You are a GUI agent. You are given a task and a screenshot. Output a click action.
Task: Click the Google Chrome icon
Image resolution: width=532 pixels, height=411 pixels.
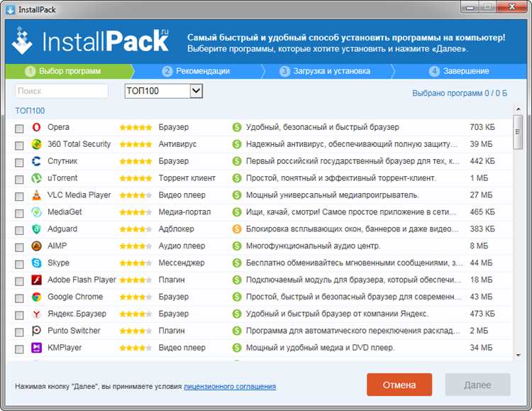[37, 297]
